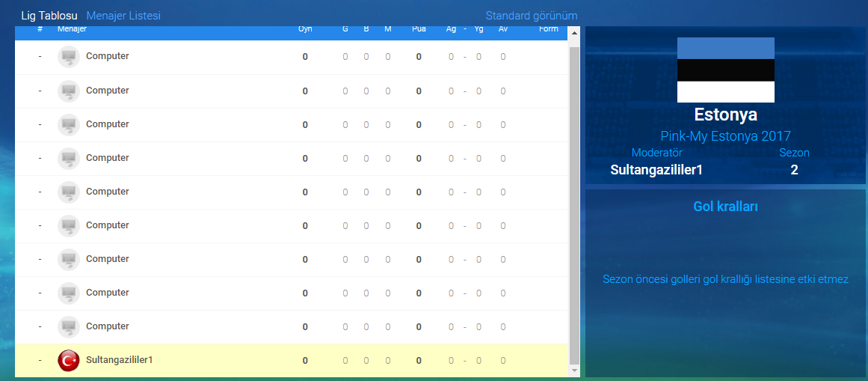Image resolution: width=868 pixels, height=381 pixels.
Task: Click the Estonya country title
Action: (725, 115)
